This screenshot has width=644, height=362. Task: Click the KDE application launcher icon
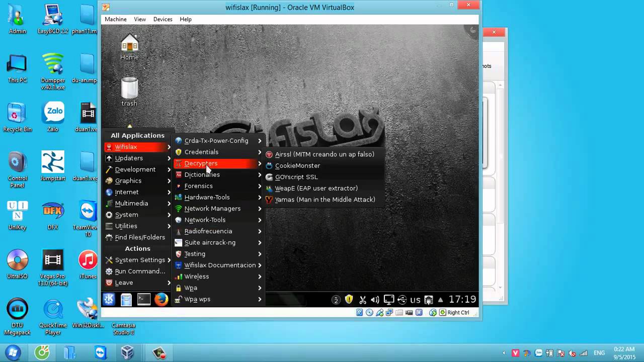(x=109, y=300)
